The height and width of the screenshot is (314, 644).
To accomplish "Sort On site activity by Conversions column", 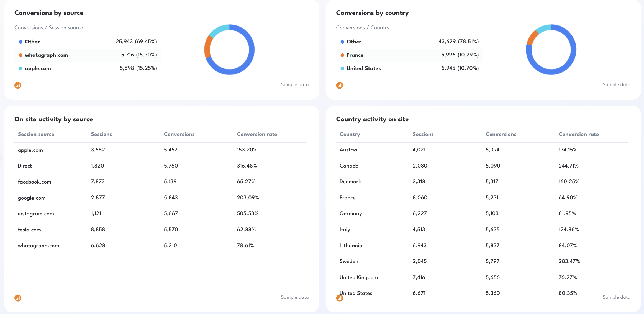I will click(x=179, y=134).
